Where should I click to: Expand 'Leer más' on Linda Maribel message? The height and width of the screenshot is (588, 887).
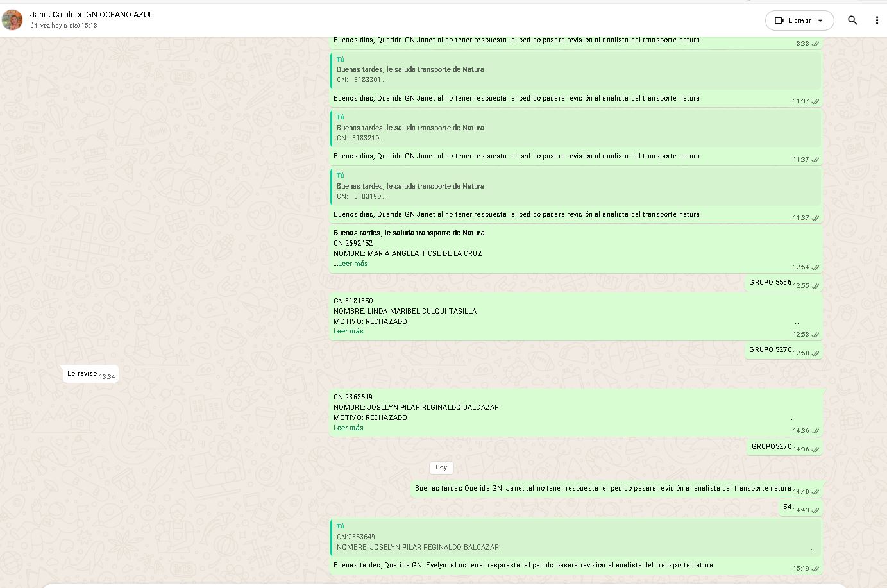click(x=348, y=331)
